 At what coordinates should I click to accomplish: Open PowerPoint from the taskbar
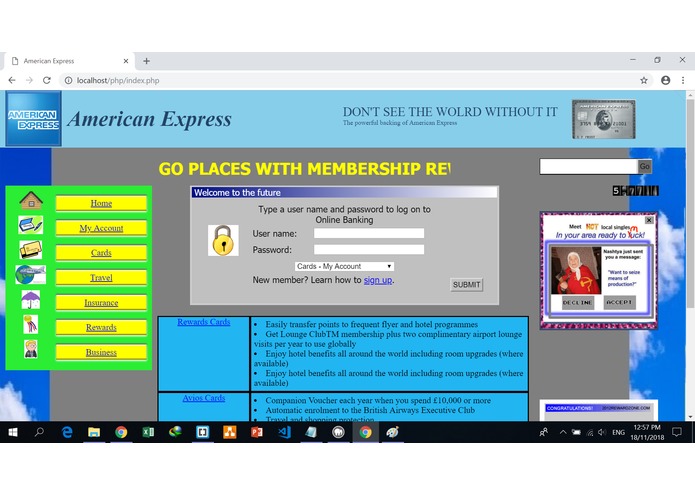pyautogui.click(x=257, y=432)
